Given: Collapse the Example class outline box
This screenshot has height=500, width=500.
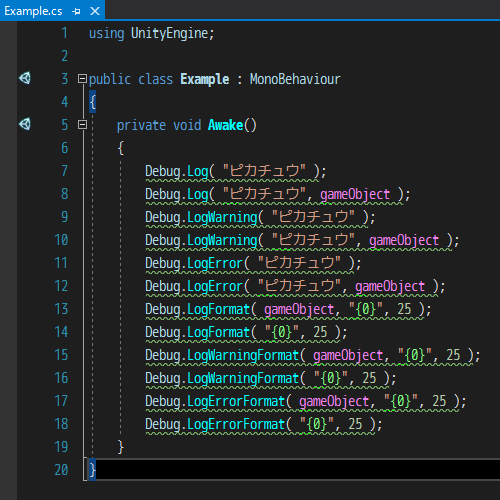Looking at the screenshot, I should click(82, 79).
